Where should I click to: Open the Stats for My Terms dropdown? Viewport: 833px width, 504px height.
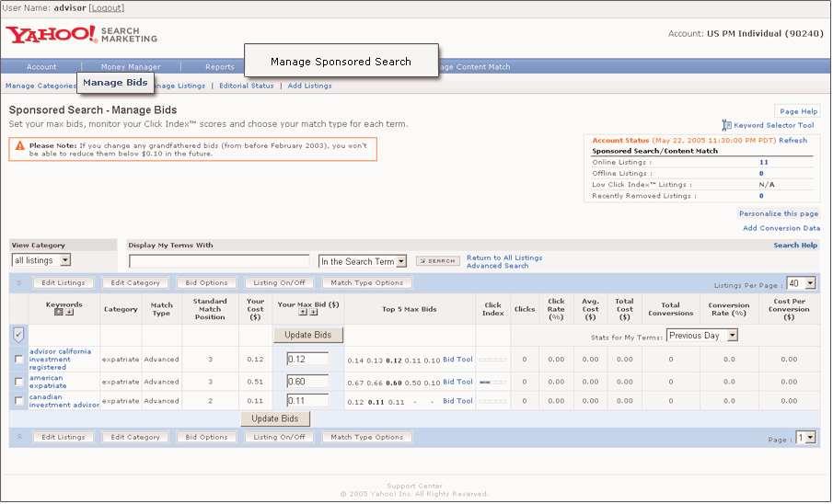click(x=702, y=336)
